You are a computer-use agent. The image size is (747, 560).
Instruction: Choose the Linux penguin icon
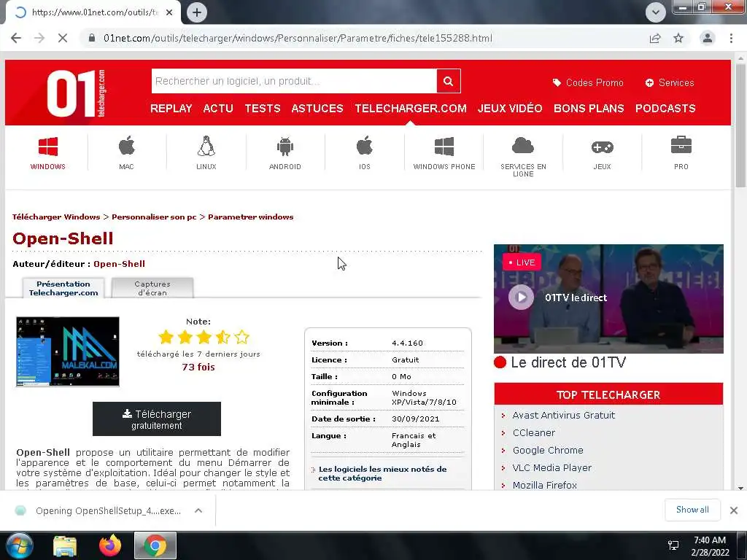tap(206, 146)
